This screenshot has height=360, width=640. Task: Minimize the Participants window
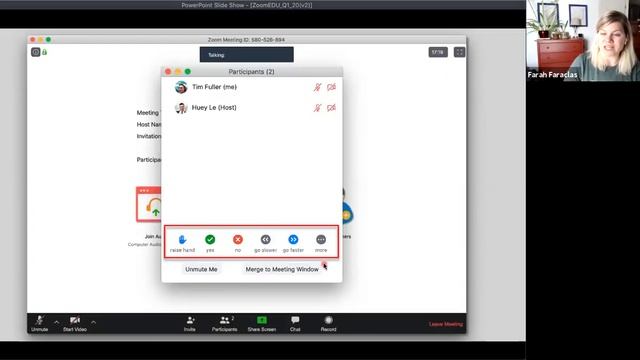pos(178,72)
